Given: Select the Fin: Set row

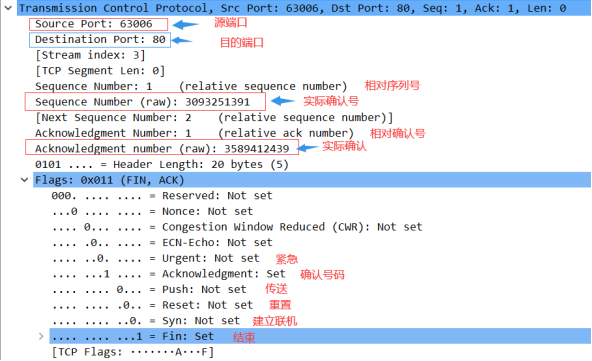Looking at the screenshot, I should (x=320, y=336).
